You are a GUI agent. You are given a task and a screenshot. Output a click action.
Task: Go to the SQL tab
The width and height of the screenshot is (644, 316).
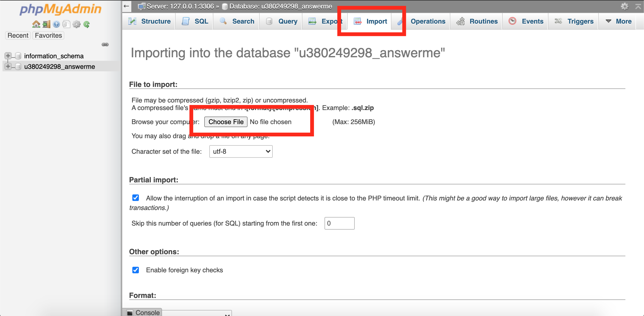pos(200,21)
